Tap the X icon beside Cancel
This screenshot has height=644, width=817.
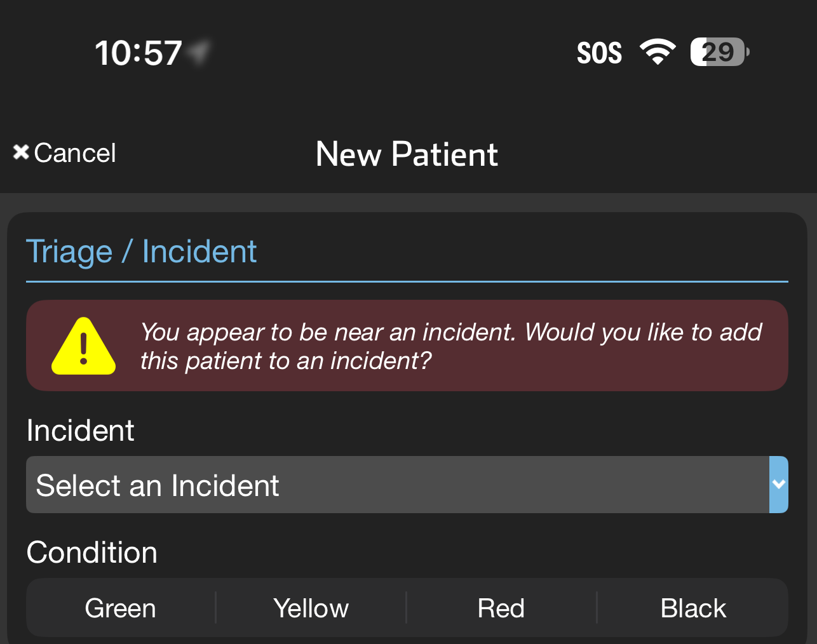[21, 152]
